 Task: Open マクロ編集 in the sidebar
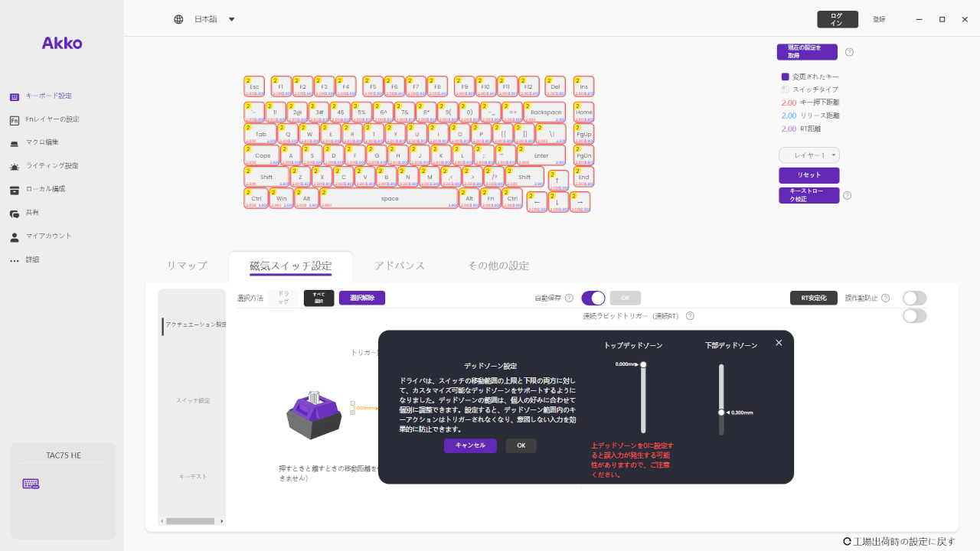pos(42,142)
